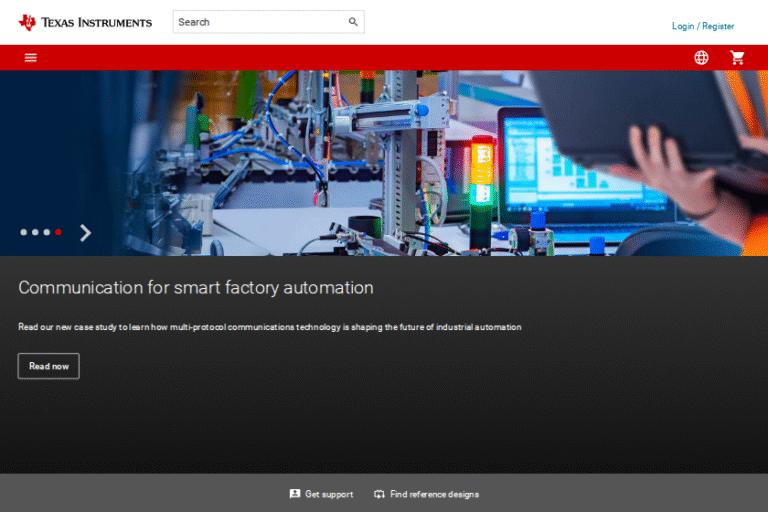The image size is (768, 512).
Task: Open the hamburger navigation menu
Action: [x=31, y=57]
